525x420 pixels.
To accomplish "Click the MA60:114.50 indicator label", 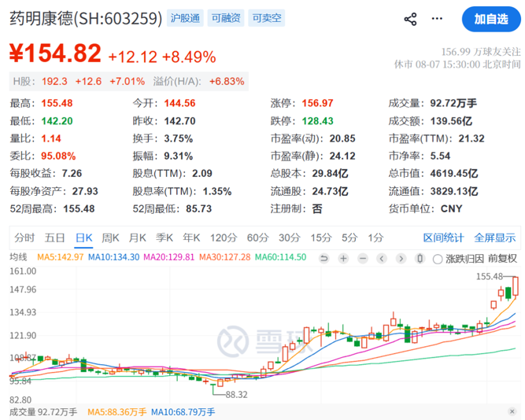I will (x=280, y=257).
